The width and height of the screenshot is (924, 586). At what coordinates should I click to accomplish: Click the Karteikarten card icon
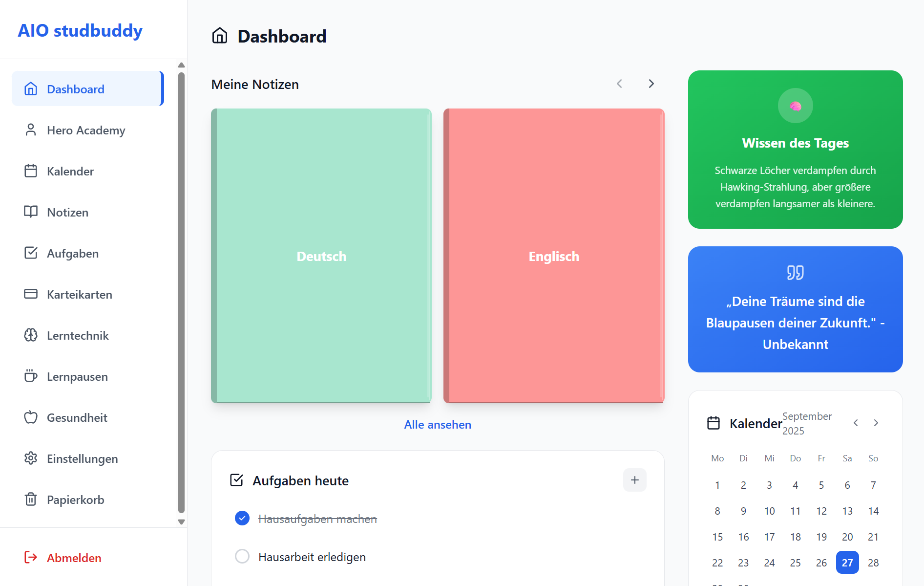[x=31, y=294]
